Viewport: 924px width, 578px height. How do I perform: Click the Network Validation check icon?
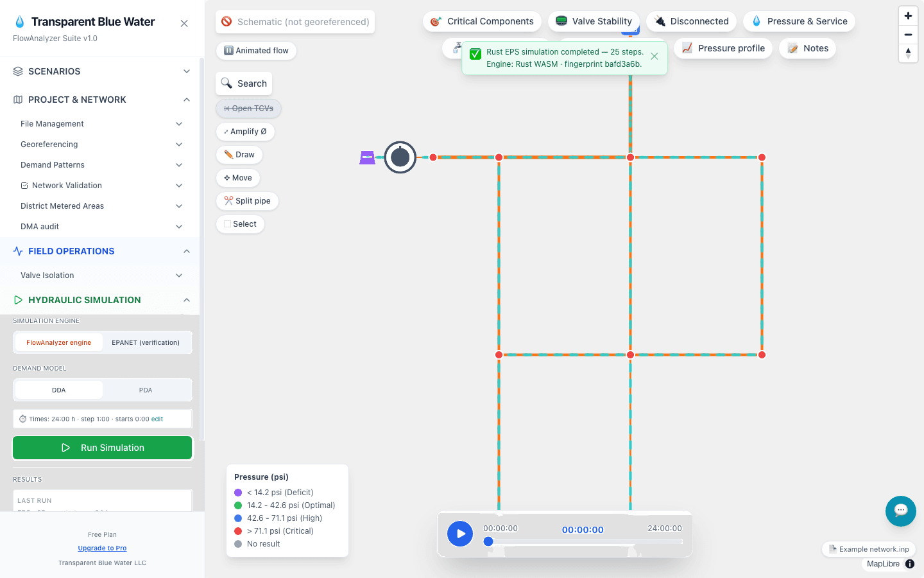point(24,186)
